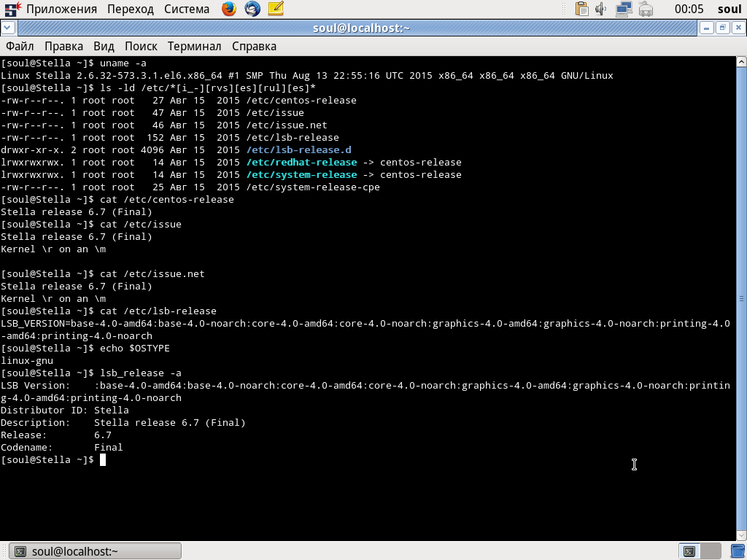Open Thunderbird mail from the top panel

[252, 9]
